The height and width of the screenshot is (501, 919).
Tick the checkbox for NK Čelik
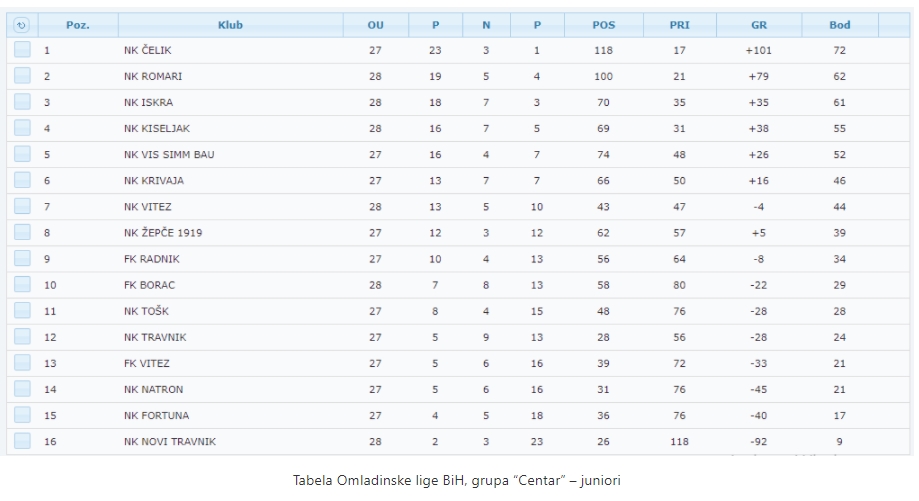[x=22, y=50]
